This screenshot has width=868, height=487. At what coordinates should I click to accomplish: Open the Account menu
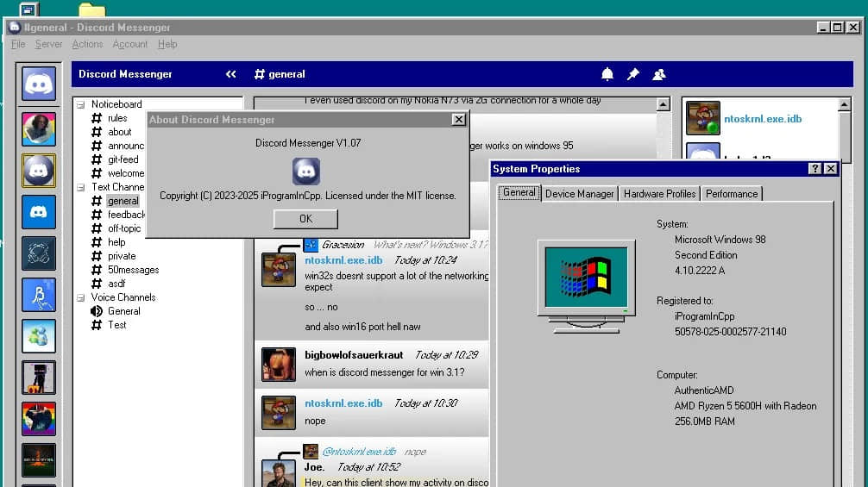pyautogui.click(x=130, y=44)
